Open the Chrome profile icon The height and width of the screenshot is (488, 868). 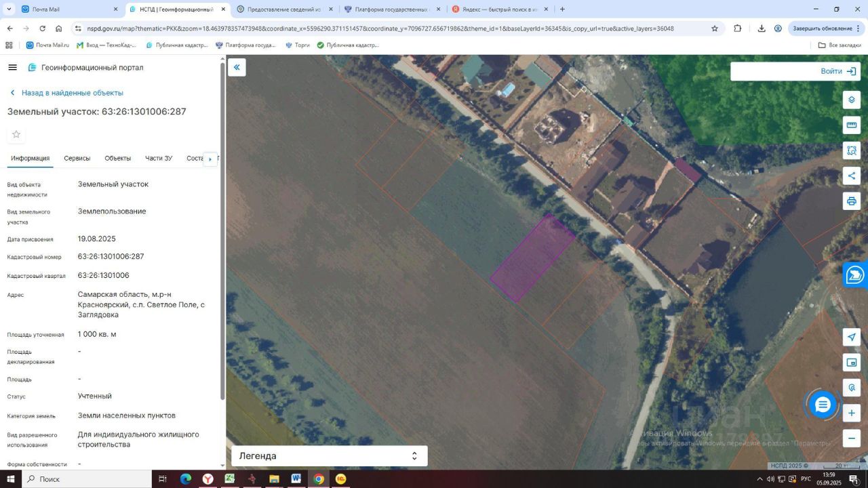click(778, 28)
